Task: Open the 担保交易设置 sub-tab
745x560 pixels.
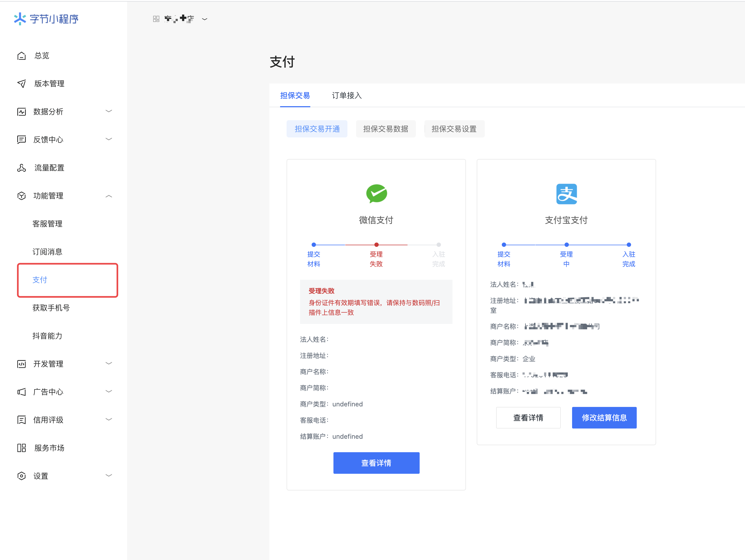Action: coord(454,129)
